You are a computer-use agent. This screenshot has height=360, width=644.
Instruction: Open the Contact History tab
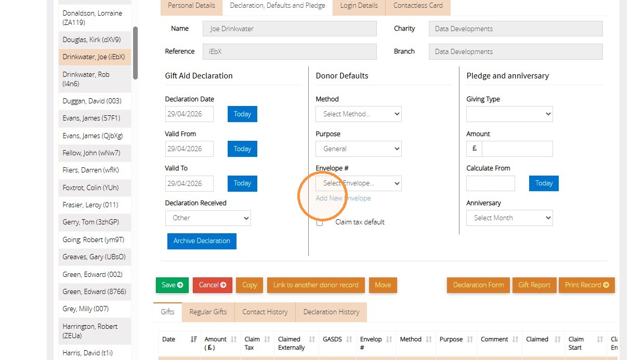pos(265,312)
